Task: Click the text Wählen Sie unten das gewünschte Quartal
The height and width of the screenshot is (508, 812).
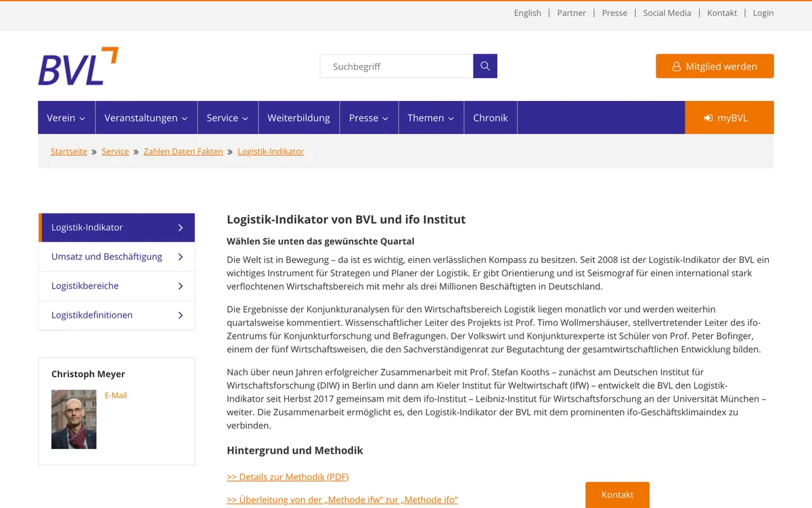Action: click(x=320, y=241)
